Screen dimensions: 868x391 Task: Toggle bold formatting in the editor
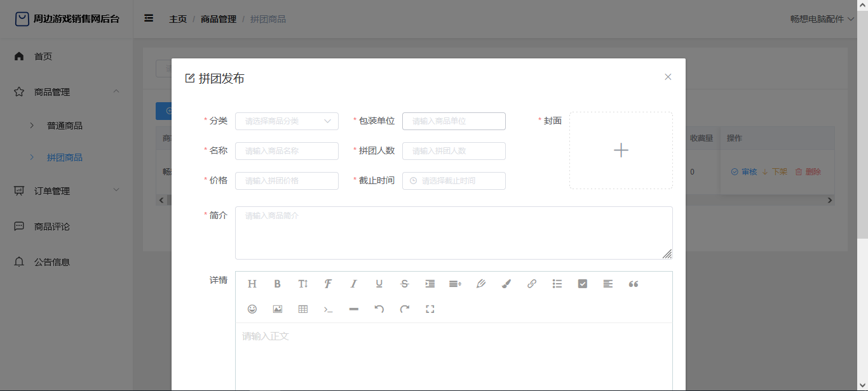tap(278, 284)
